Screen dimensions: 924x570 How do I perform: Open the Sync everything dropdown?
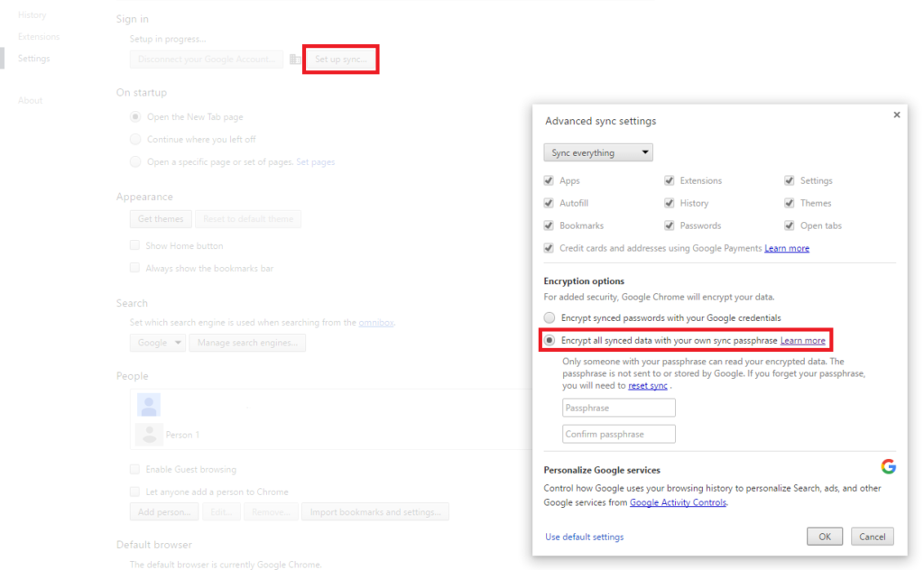pos(598,152)
